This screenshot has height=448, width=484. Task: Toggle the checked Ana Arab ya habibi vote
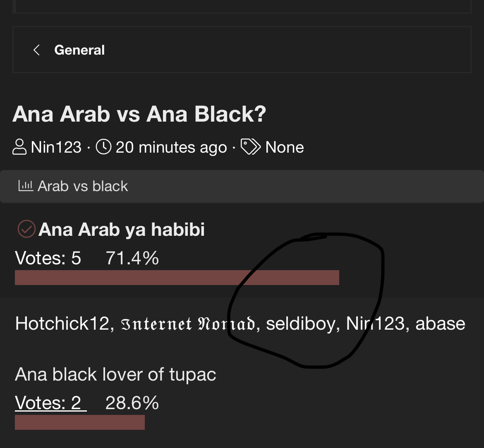pos(26,229)
